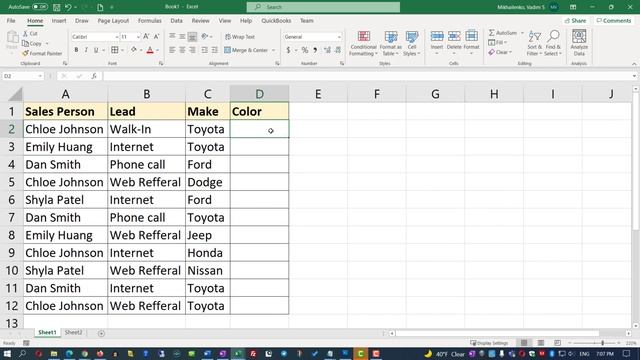This screenshot has height=360, width=640.
Task: Select the Format Painter brush
Action: point(25,53)
